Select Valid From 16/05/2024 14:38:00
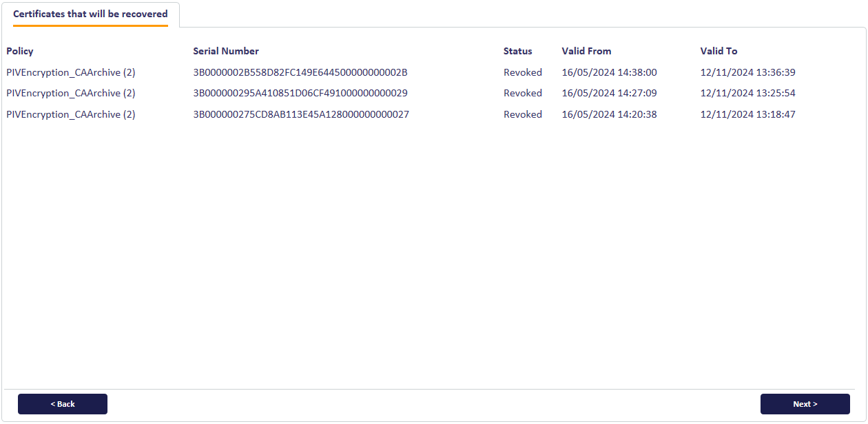Screen dimensions: 868x424 coord(609,72)
